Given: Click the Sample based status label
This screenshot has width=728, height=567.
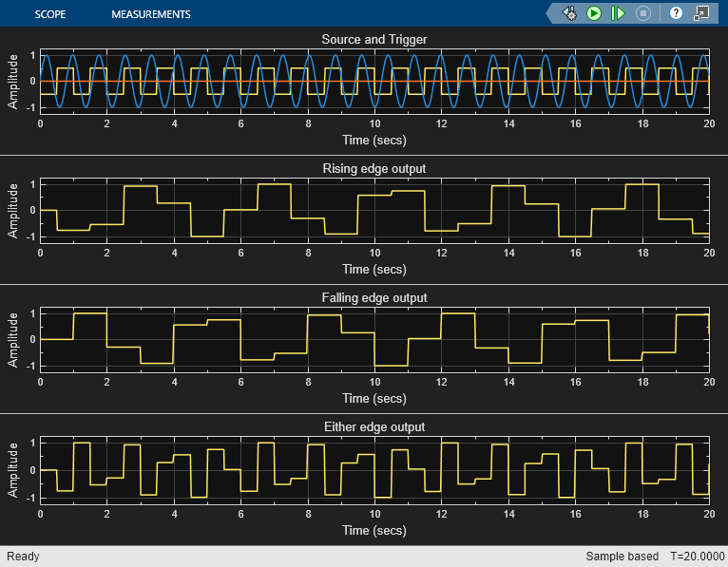Looking at the screenshot, I should [622, 557].
